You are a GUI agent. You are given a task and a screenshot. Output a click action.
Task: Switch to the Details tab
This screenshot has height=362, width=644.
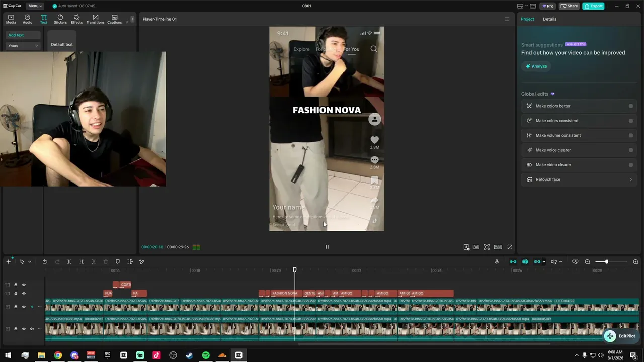tap(549, 19)
